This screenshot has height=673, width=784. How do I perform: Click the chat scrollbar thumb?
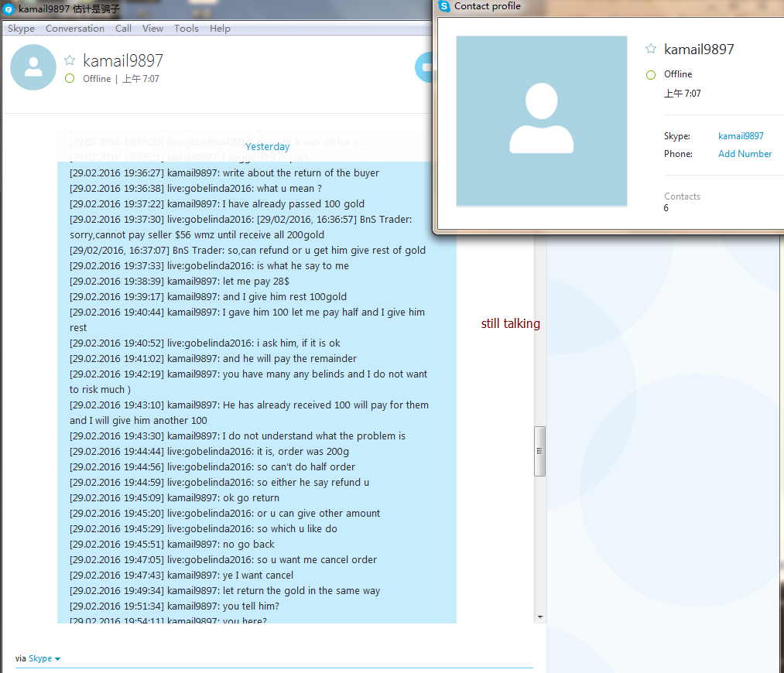[539, 451]
